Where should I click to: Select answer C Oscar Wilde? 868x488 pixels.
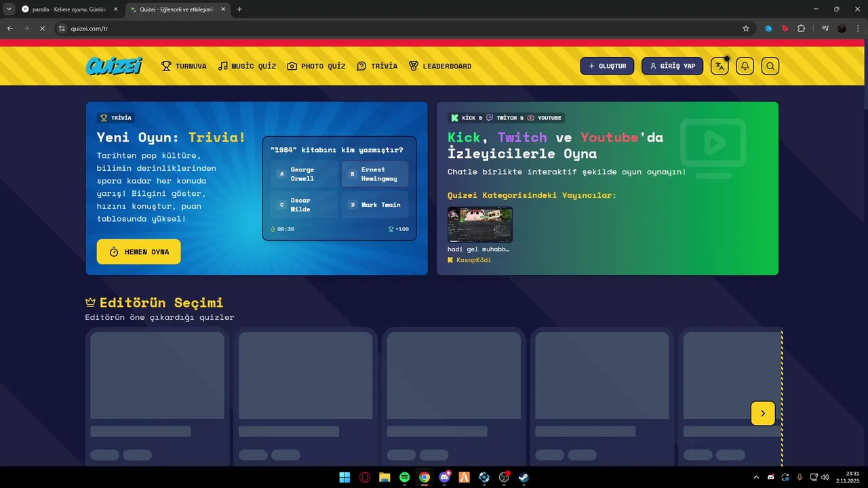click(x=303, y=205)
